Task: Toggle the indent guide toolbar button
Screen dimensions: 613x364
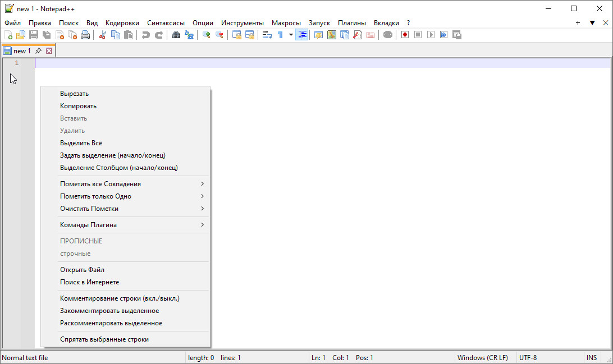Action: coord(302,35)
